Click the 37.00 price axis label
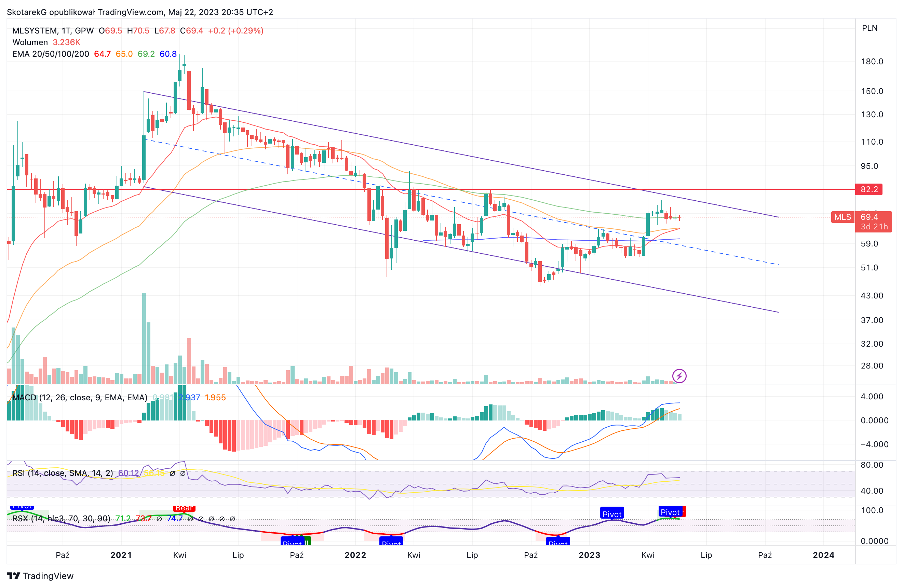The image size is (903, 588). coord(872,320)
